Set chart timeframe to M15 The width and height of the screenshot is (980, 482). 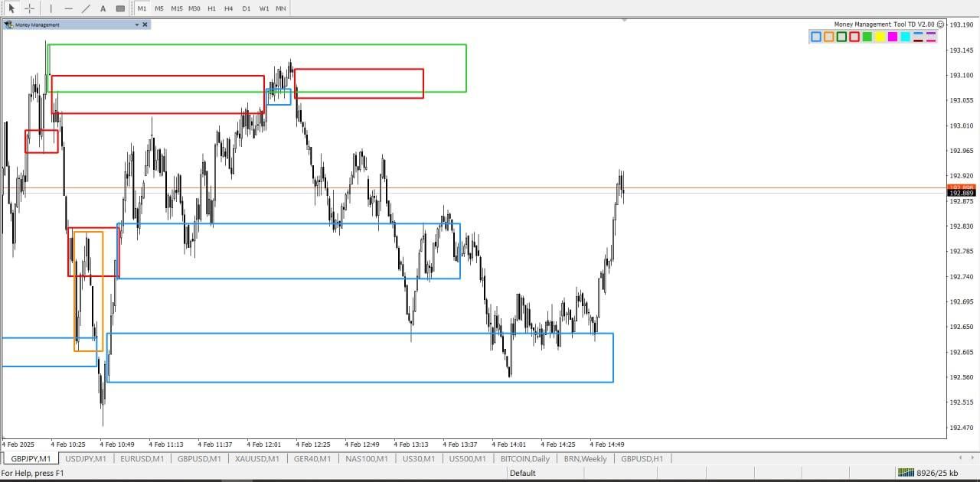(177, 8)
